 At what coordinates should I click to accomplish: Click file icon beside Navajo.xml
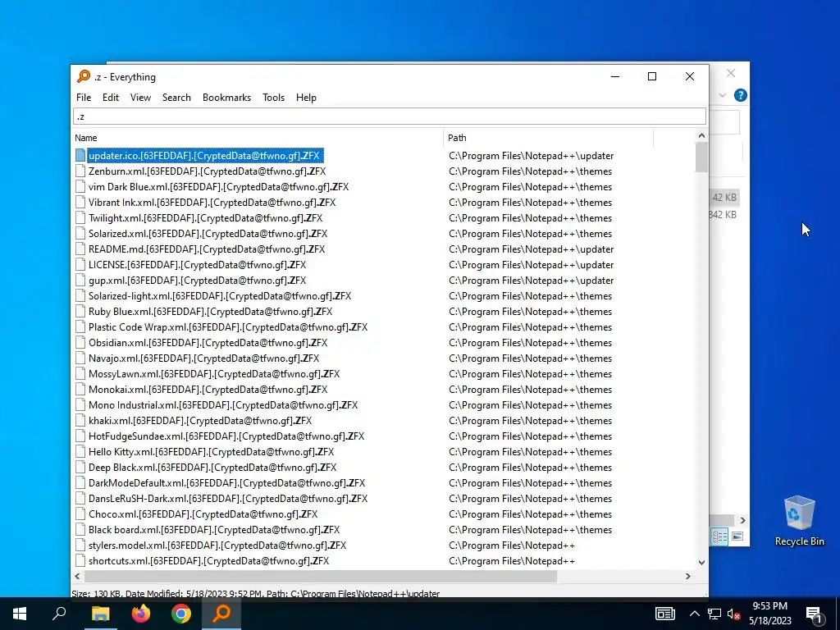coord(80,358)
